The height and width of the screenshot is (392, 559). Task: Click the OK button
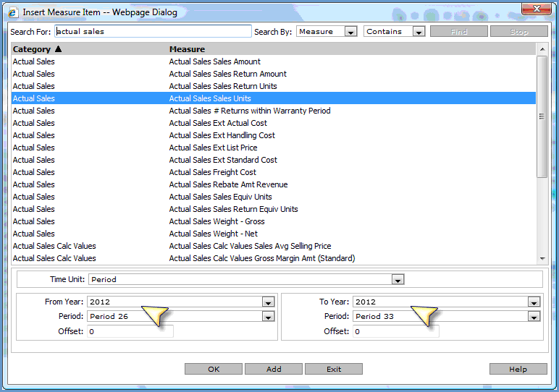214,369
